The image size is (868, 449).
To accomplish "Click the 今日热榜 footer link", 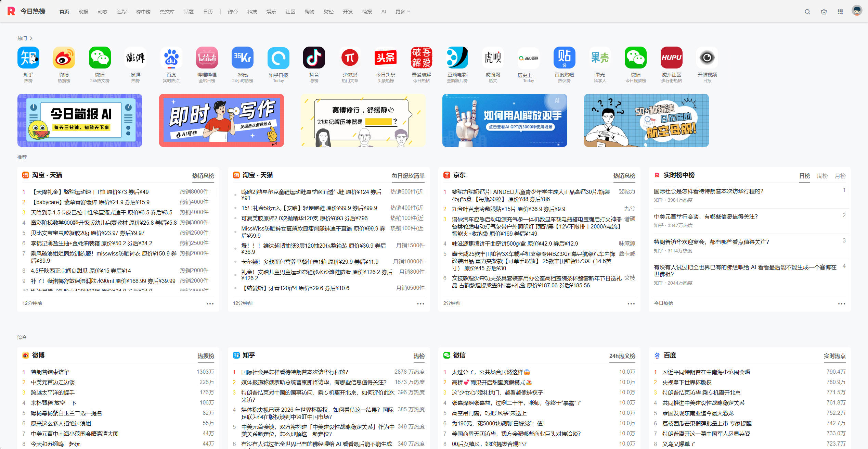I will 663,303.
